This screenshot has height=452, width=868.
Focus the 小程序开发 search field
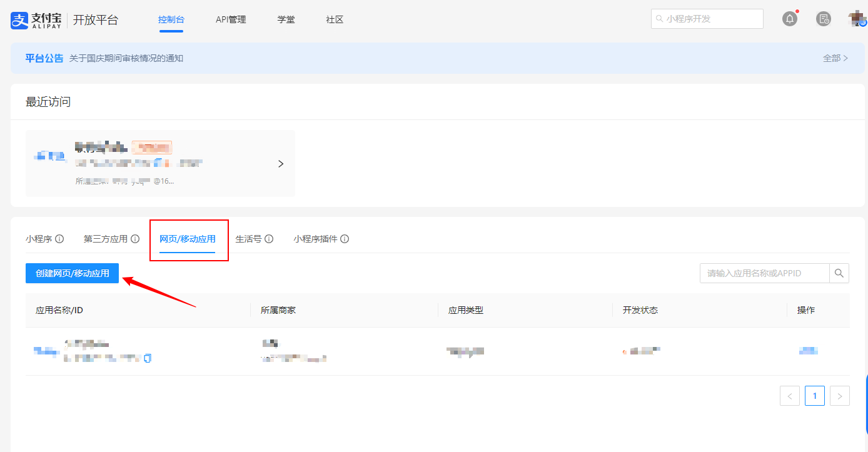click(x=707, y=19)
